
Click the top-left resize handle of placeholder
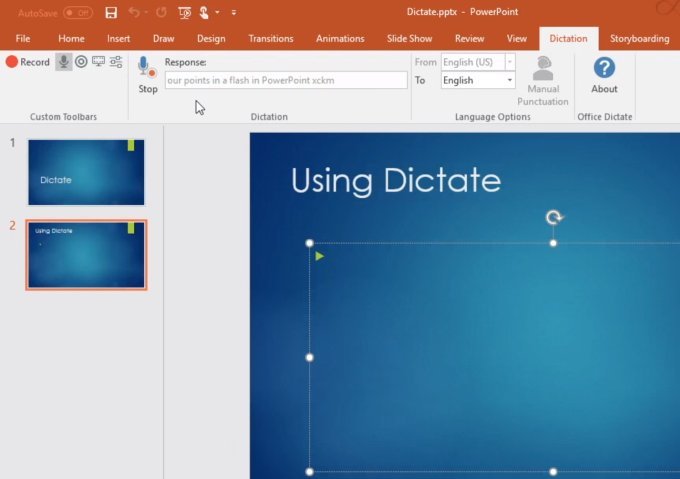(309, 243)
